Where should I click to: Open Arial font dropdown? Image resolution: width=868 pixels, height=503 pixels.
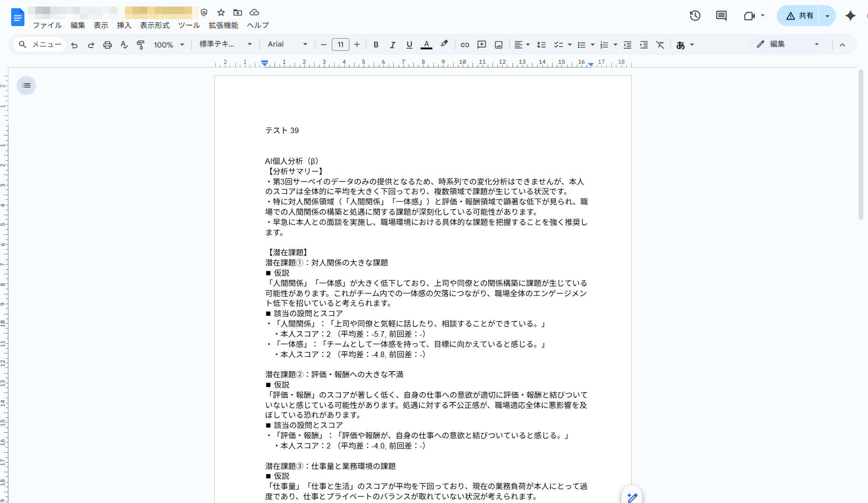287,44
